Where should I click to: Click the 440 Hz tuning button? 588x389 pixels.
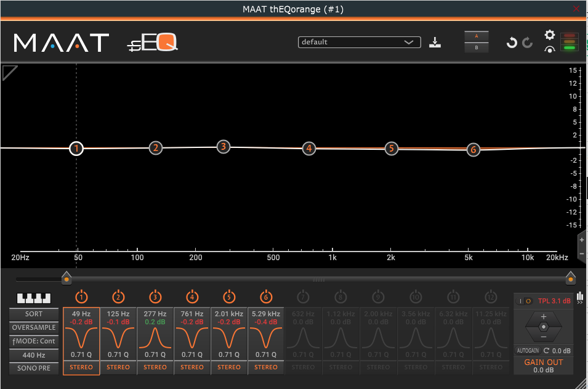34,354
